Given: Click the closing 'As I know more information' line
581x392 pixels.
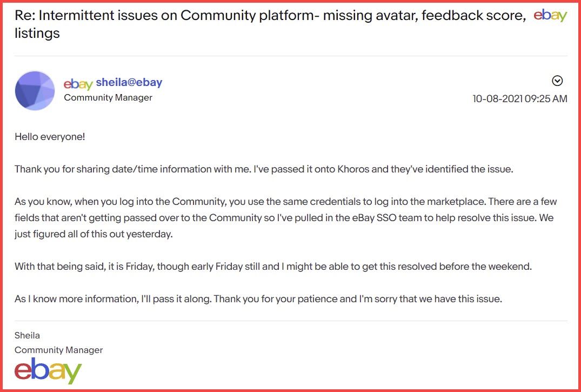Looking at the screenshot, I should point(258,299).
